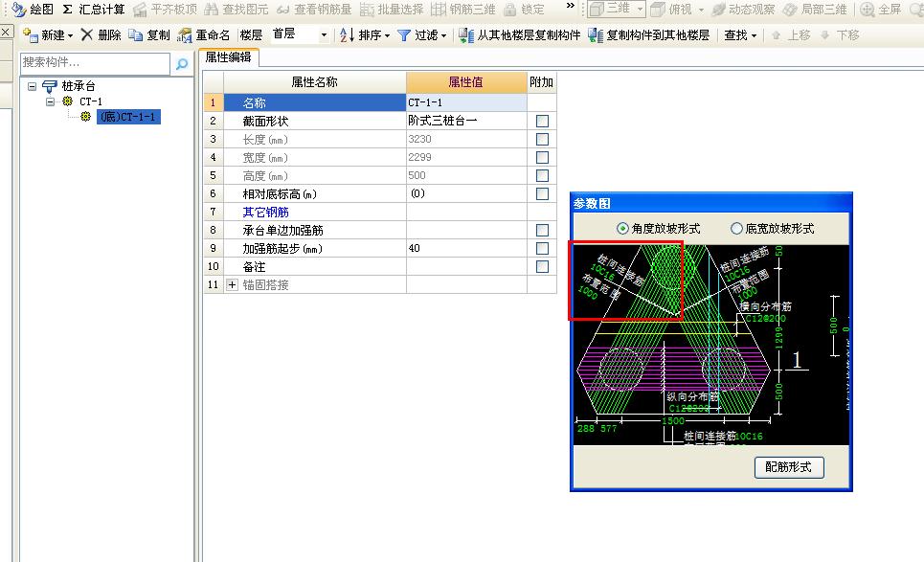Click 下移 move down
Screen dimensions: 924x562
coord(840,35)
